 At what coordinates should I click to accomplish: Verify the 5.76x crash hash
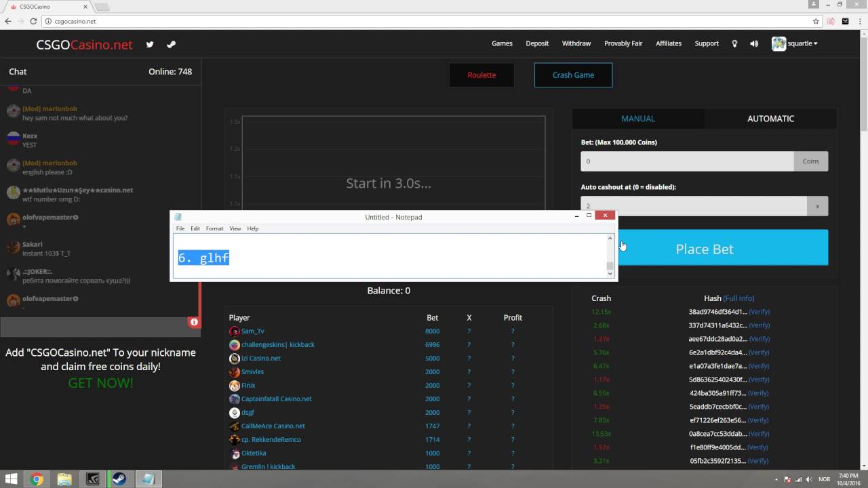[x=759, y=352]
